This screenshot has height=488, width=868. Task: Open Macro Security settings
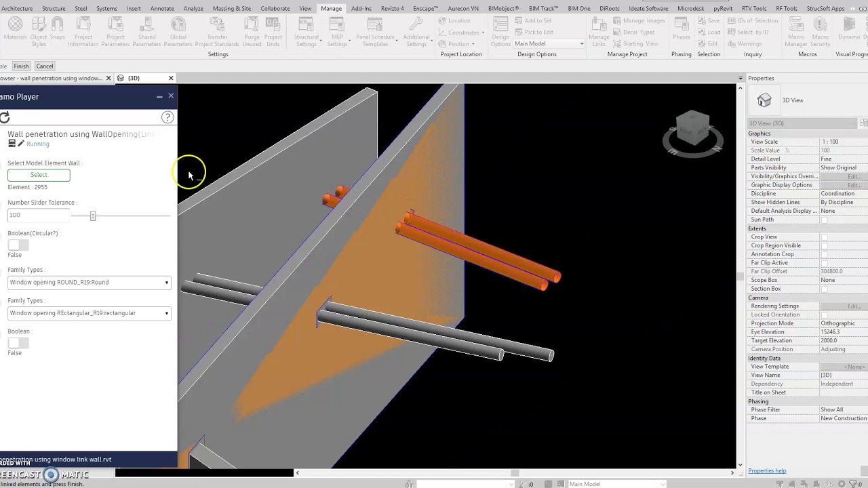(x=820, y=32)
